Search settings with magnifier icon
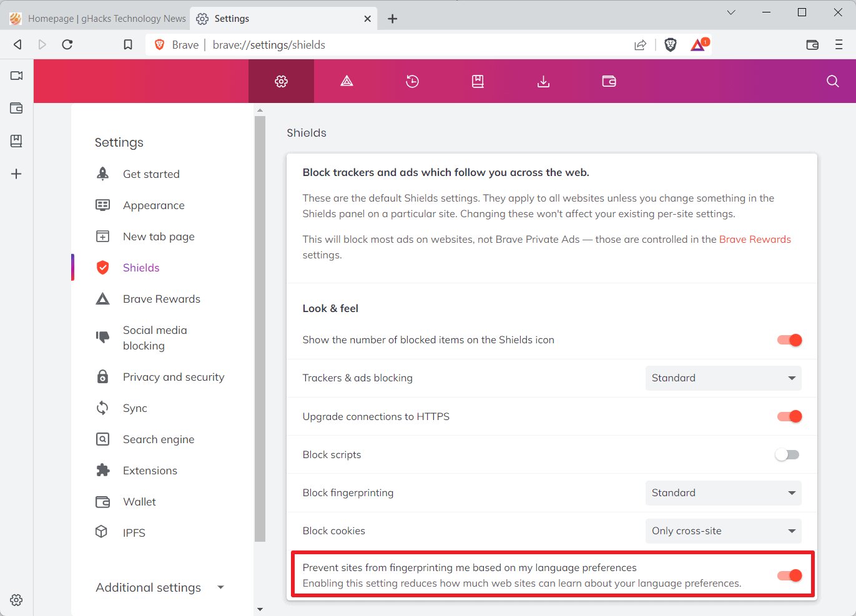 [832, 81]
